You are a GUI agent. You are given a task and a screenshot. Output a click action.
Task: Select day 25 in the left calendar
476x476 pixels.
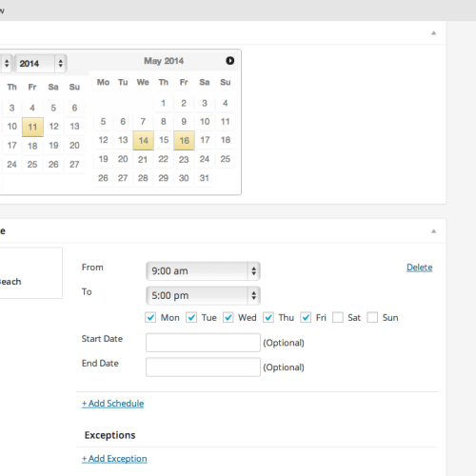click(x=32, y=165)
